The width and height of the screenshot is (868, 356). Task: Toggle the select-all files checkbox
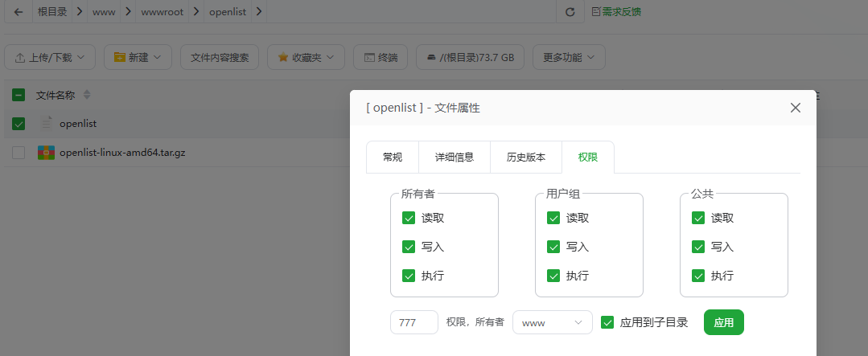[19, 95]
